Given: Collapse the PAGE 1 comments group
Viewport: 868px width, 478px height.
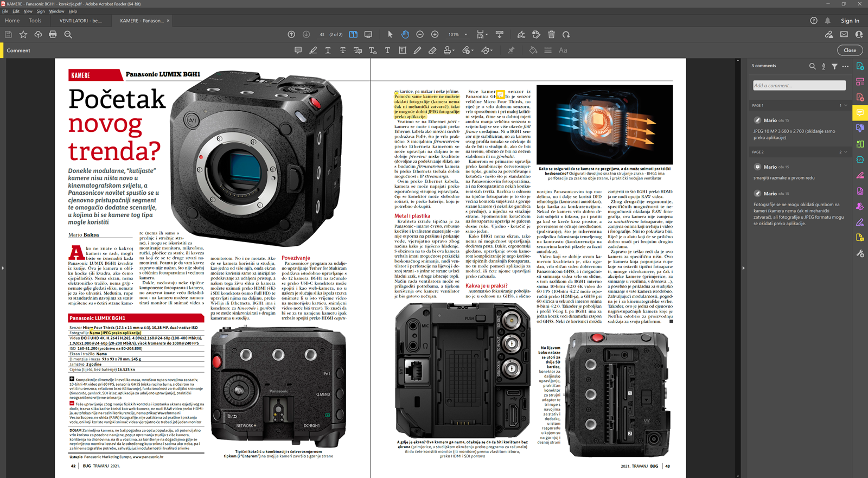Looking at the screenshot, I should click(x=845, y=105).
